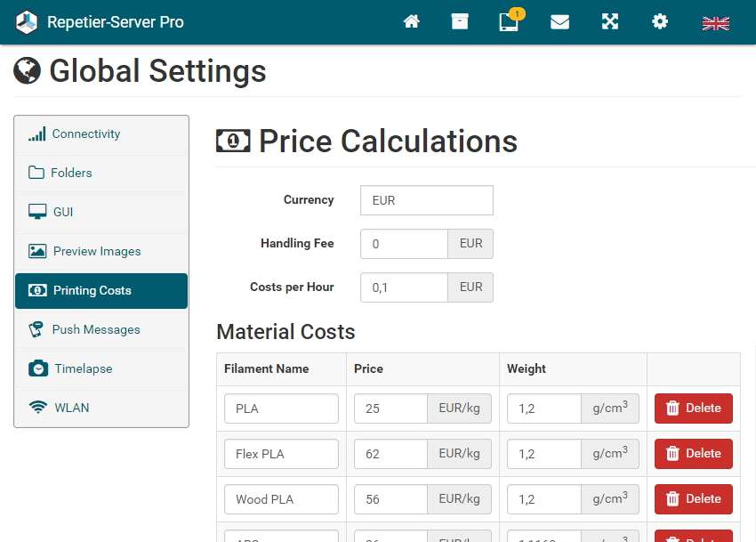Click the Timelapse camera icon

38,368
